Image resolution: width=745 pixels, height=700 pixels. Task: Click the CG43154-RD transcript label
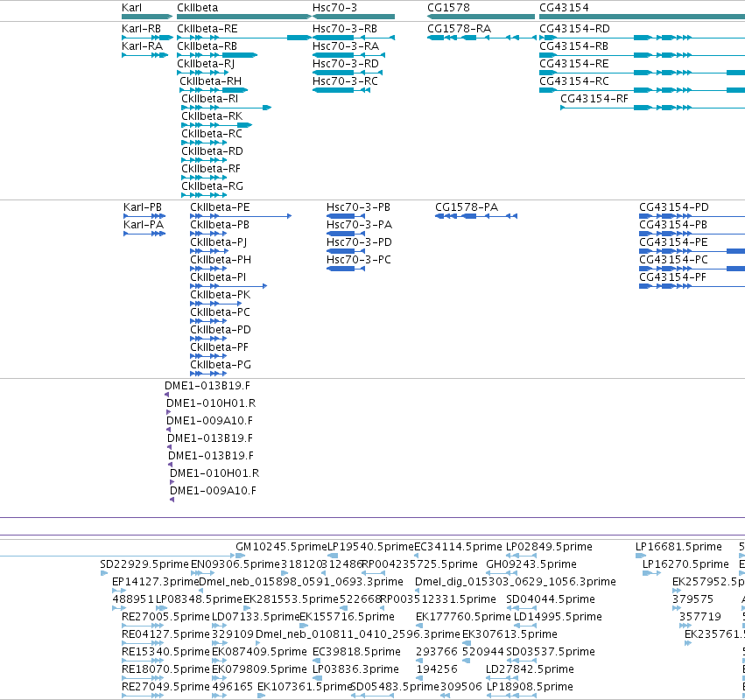click(x=574, y=29)
